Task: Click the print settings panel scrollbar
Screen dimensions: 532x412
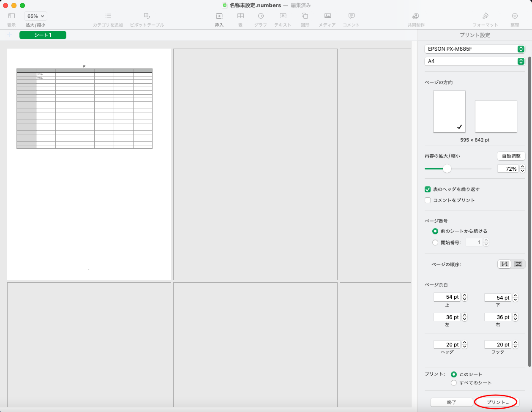Action: pyautogui.click(x=530, y=211)
